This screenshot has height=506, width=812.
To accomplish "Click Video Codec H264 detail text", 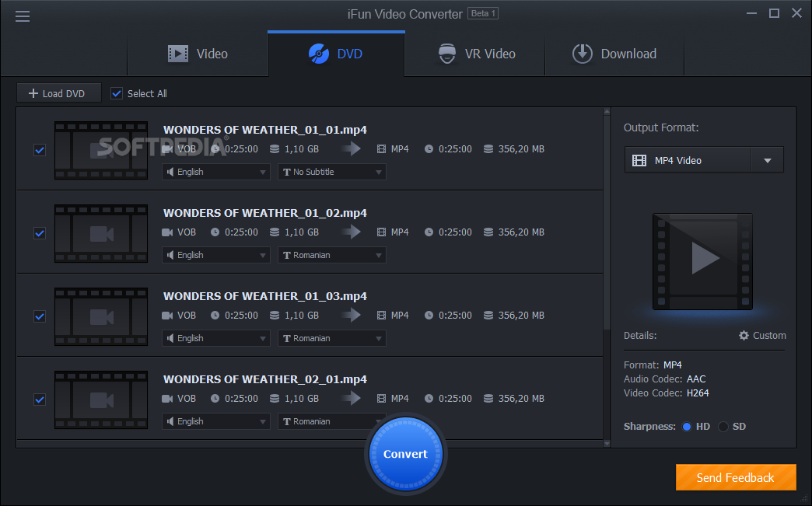I will pos(666,393).
